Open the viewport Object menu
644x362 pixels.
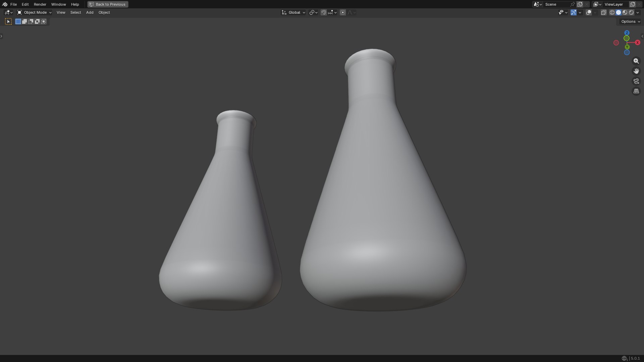coord(104,12)
